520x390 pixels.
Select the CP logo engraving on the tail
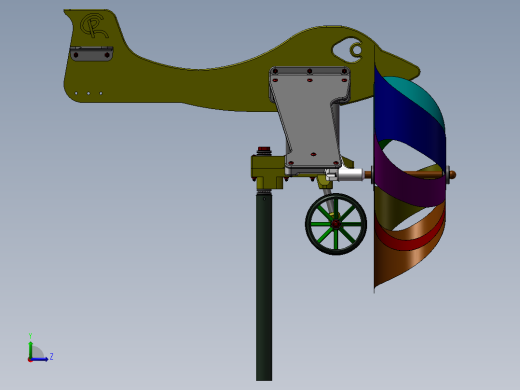point(94,25)
